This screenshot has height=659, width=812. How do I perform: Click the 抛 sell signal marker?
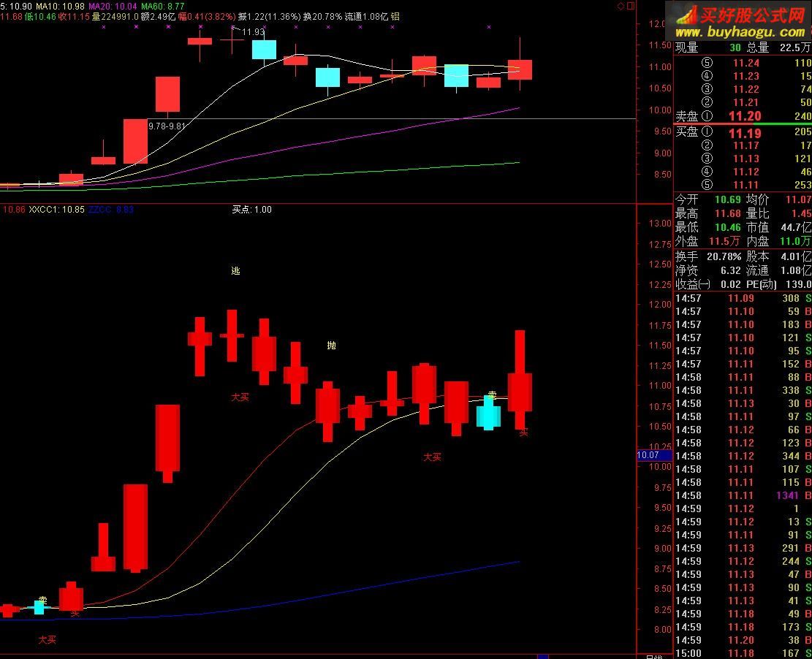(331, 346)
